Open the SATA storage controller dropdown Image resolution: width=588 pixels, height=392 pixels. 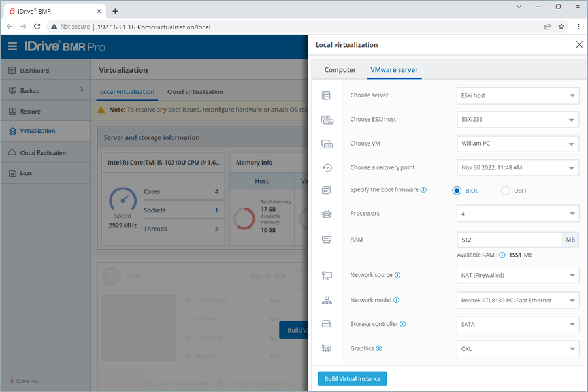tap(517, 324)
